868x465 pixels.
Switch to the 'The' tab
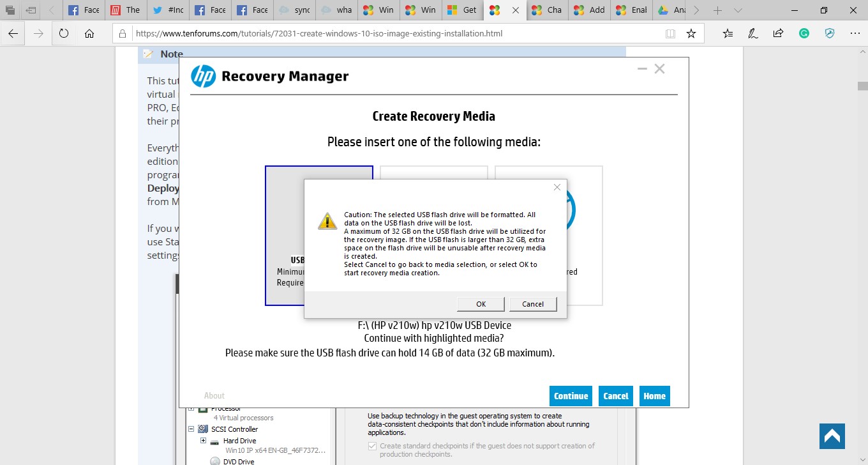(x=126, y=10)
